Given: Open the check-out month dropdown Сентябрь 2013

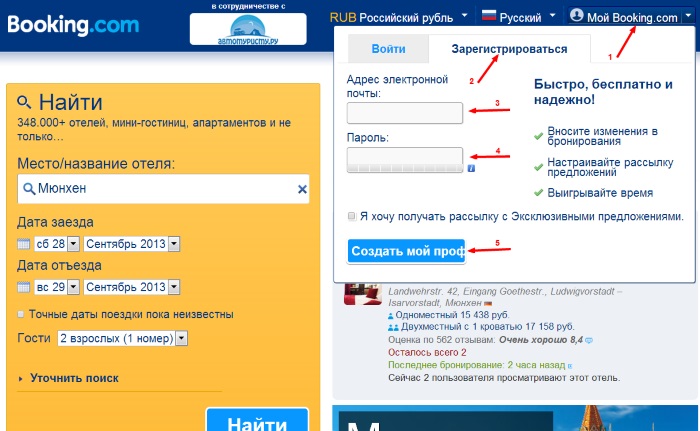Looking at the screenshot, I should point(132,287).
